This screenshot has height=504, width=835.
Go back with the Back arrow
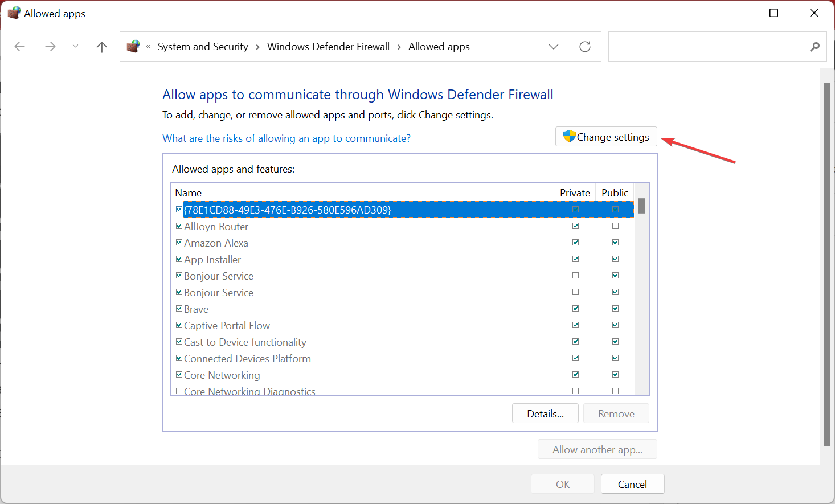click(x=20, y=47)
